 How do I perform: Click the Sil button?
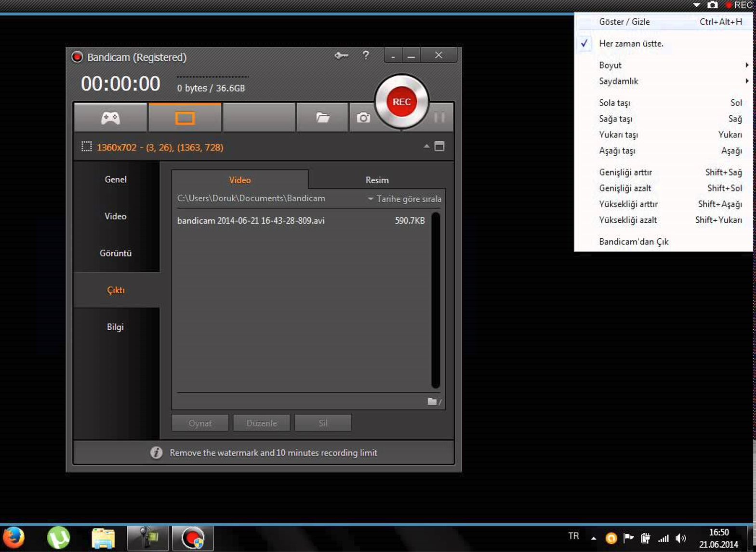point(323,423)
